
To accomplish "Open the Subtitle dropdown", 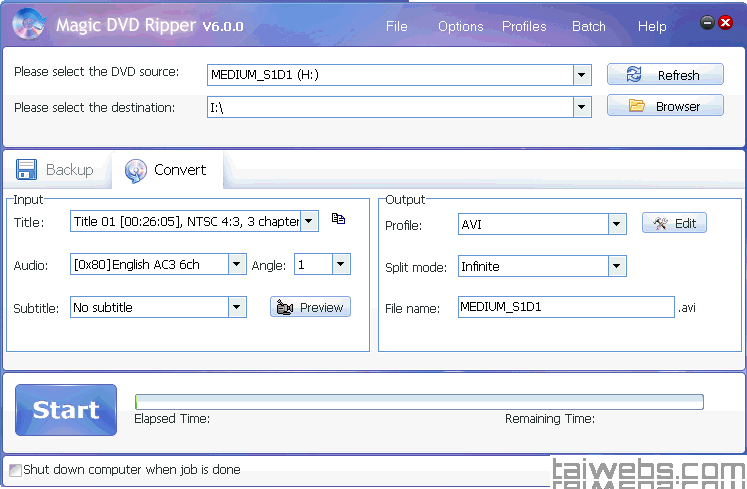I will point(236,308).
